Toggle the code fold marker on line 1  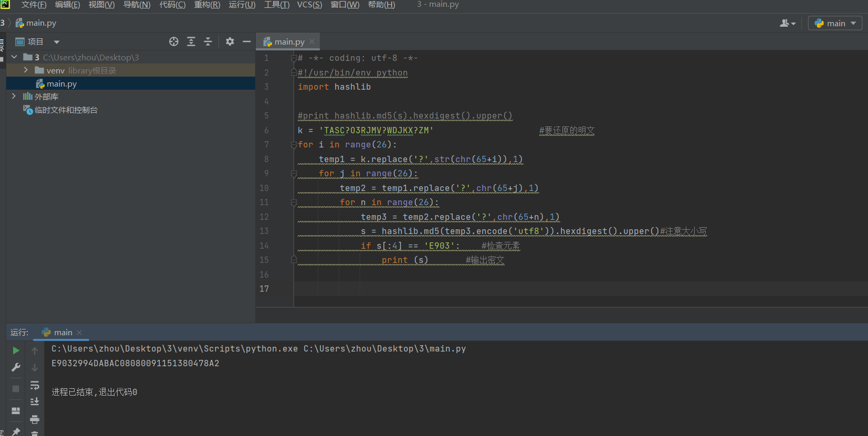tap(294, 58)
